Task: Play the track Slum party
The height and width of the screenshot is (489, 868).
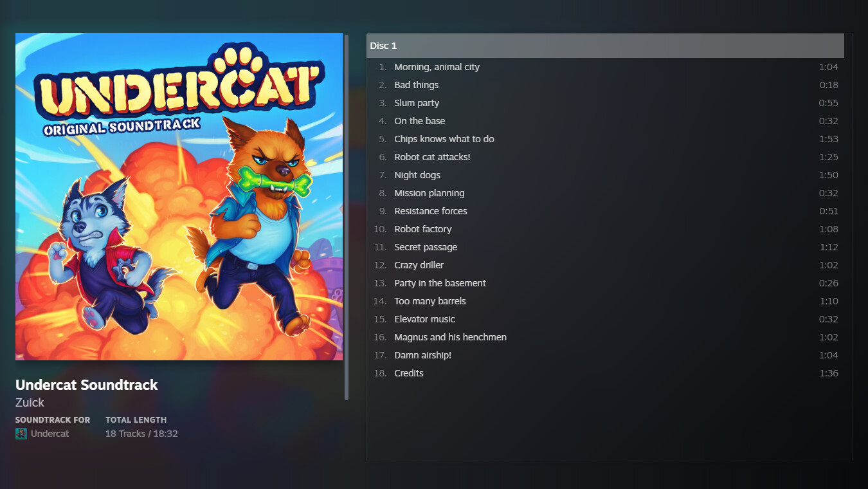Action: click(416, 102)
